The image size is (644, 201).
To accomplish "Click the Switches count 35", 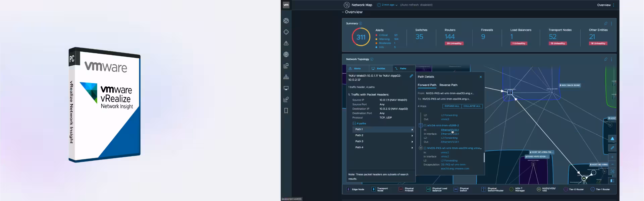I will pos(419,37).
